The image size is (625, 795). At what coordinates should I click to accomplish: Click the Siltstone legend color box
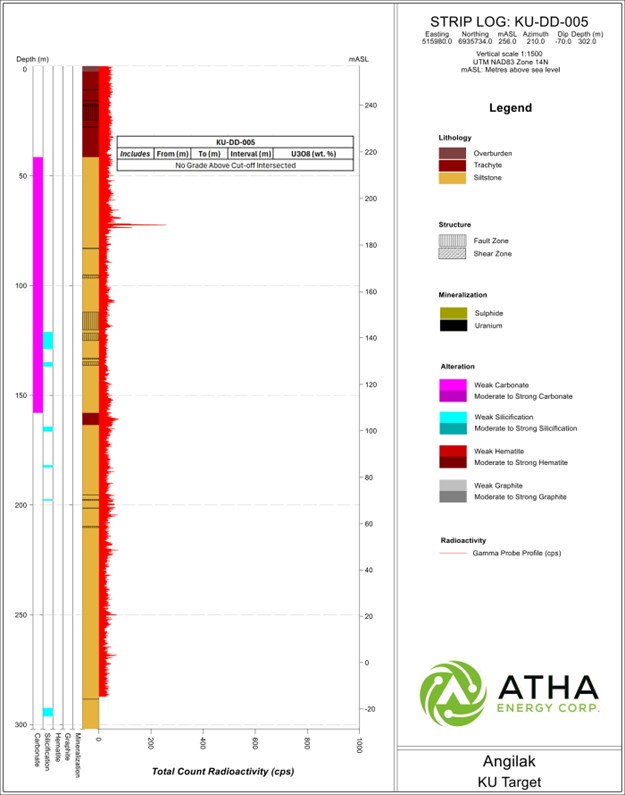[x=452, y=178]
